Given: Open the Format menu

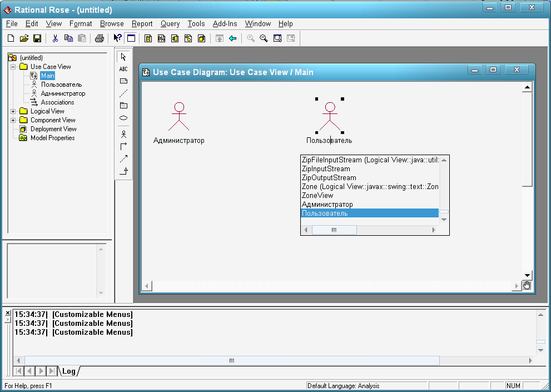Looking at the screenshot, I should point(81,23).
